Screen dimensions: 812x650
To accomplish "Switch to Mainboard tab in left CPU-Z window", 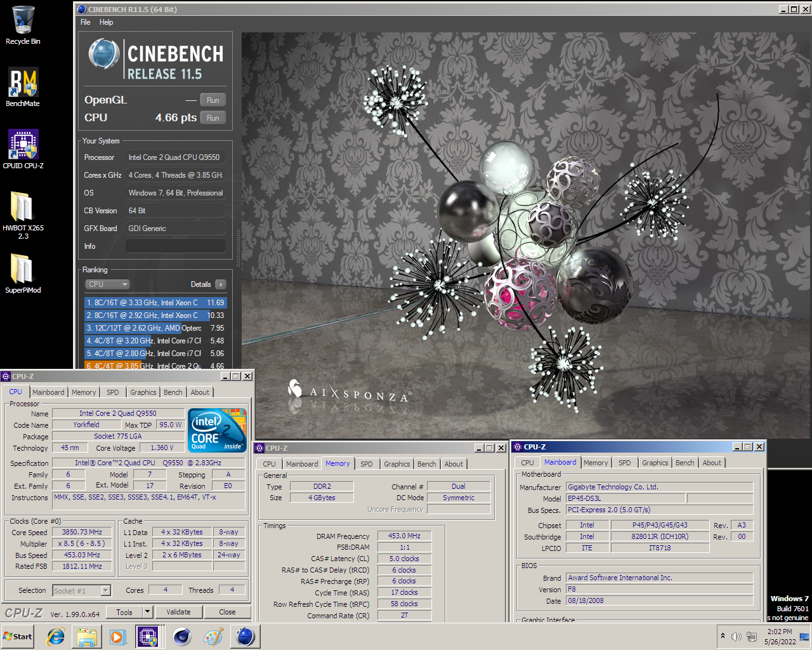I will pyautogui.click(x=48, y=392).
